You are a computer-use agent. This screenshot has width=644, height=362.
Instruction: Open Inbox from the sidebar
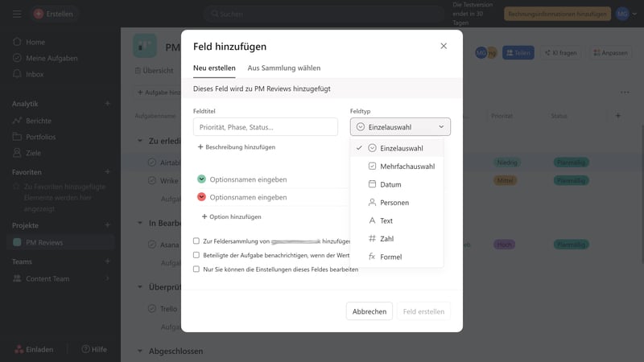click(35, 74)
